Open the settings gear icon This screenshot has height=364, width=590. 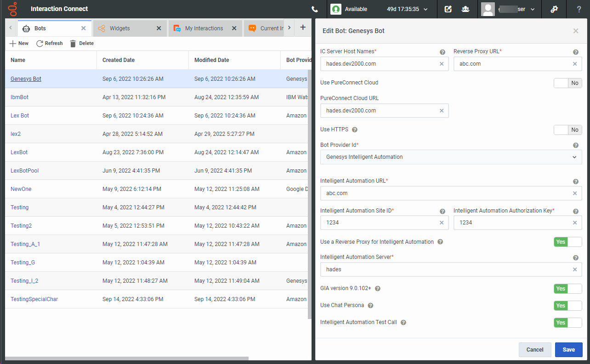(554, 9)
